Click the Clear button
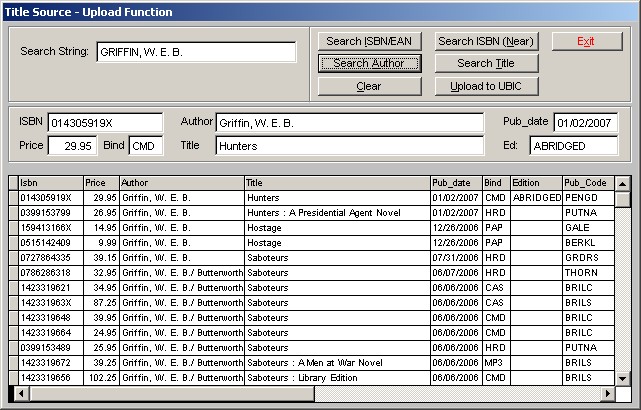 click(x=370, y=86)
